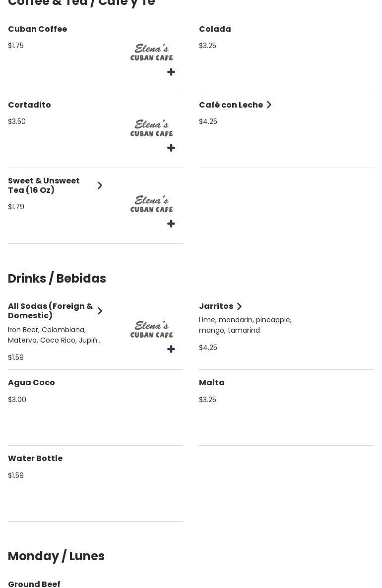The width and height of the screenshot is (382, 588).
Task: Expand the All Sodas chevron arrow
Action: 100,311
